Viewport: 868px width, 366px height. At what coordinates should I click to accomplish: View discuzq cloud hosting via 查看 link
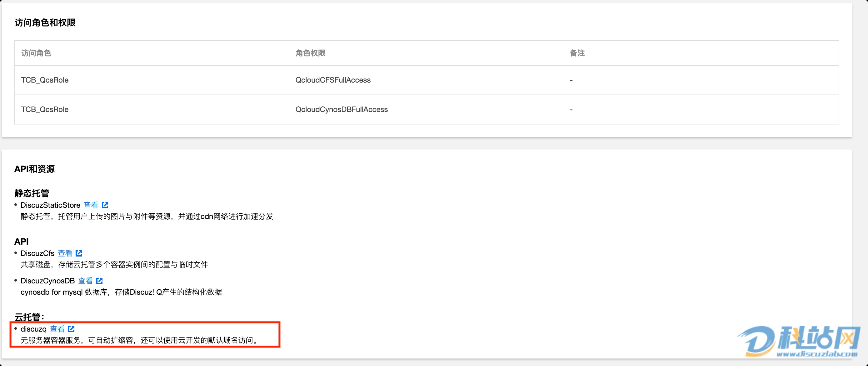tap(57, 329)
